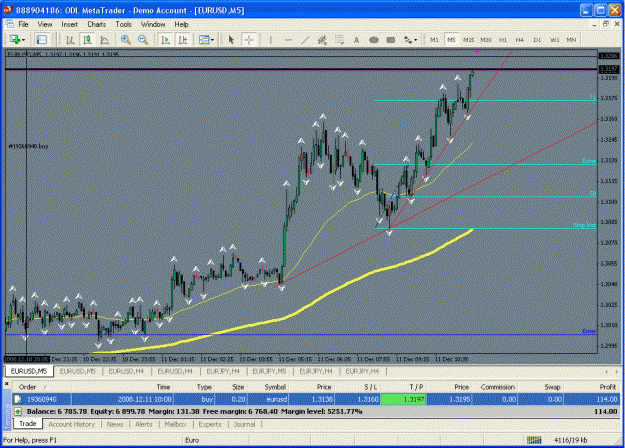Sort orders by the Commission column header
The image size is (625, 448).
tap(497, 387)
